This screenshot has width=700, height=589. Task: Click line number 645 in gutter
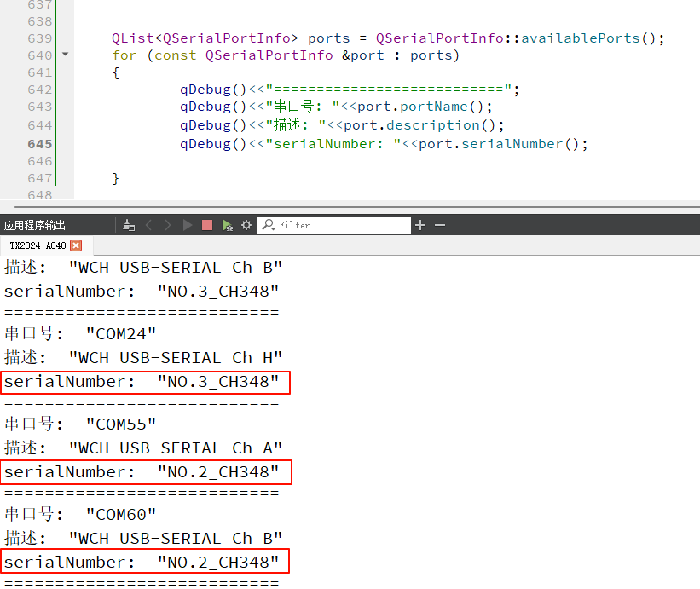coord(40,143)
